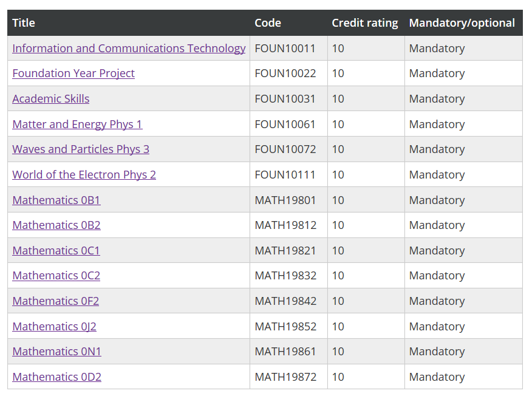The image size is (532, 399).
Task: Open World of the Electron Phys 2
Action: tap(84, 175)
